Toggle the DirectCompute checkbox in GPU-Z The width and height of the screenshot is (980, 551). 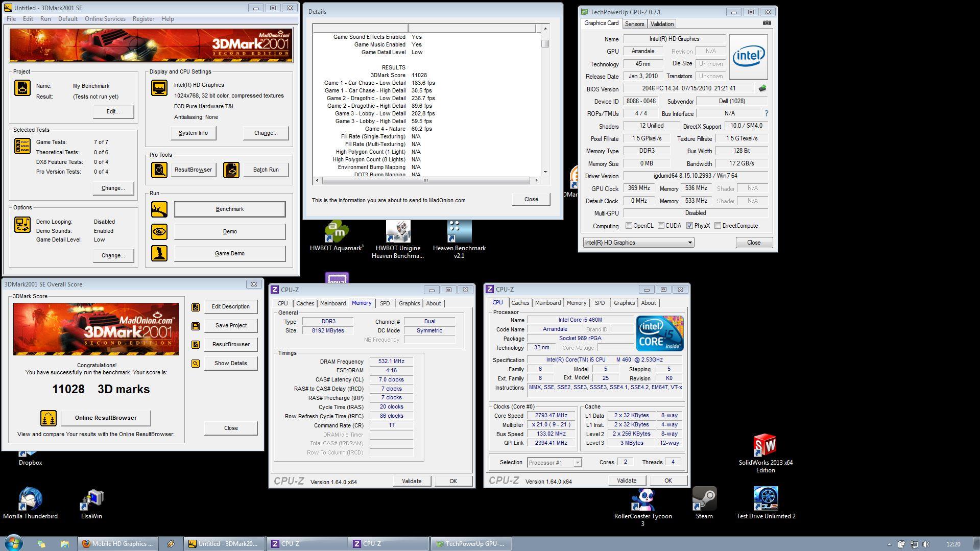tap(718, 226)
